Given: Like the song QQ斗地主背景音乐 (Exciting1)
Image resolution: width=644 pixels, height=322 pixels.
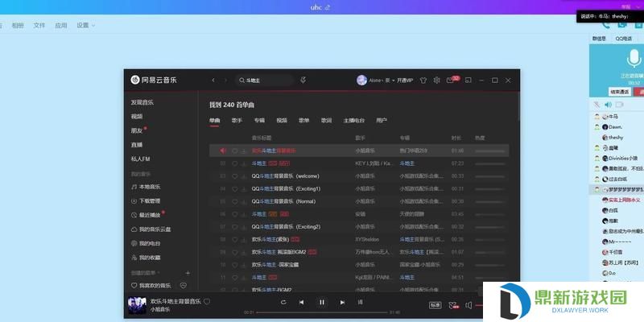Looking at the screenshot, I should (x=235, y=189).
